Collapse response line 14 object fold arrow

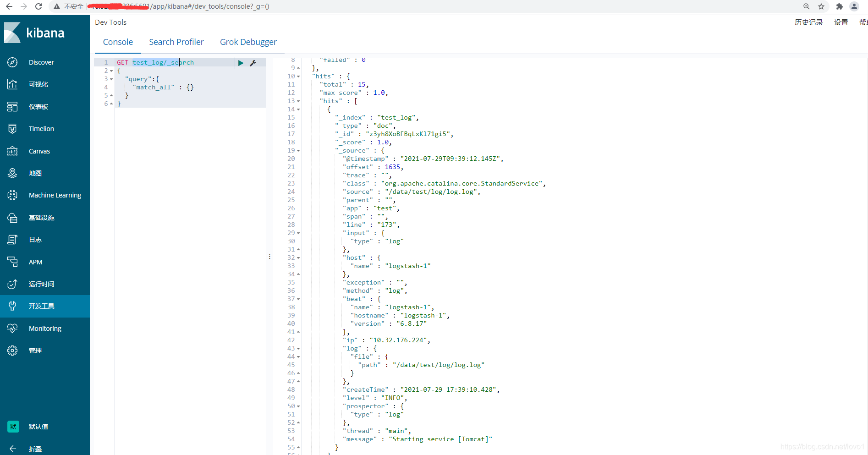point(298,110)
